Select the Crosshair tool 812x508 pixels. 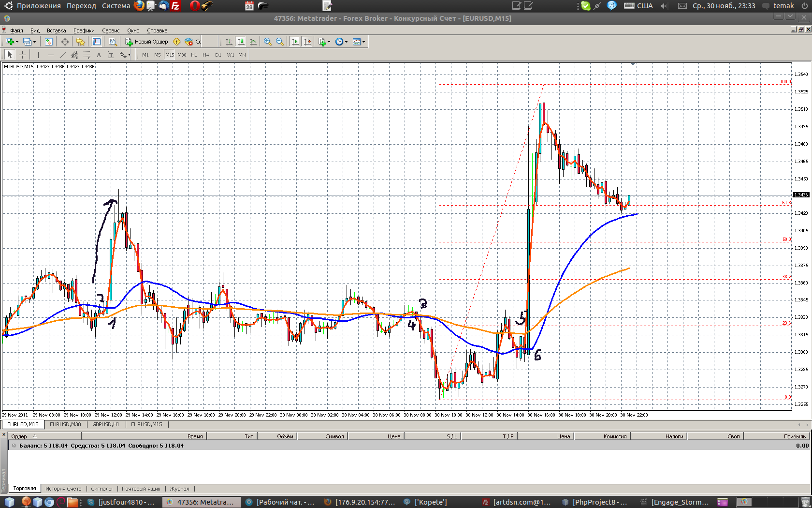point(22,55)
